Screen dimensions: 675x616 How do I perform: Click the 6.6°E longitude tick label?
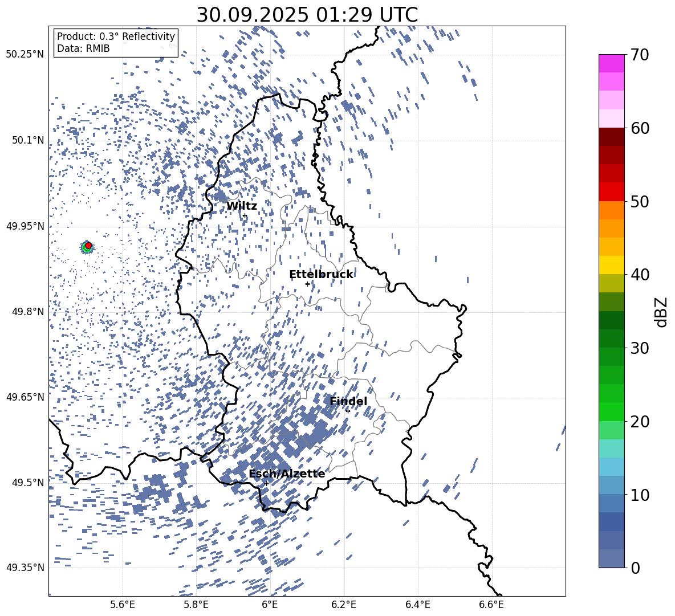click(491, 603)
